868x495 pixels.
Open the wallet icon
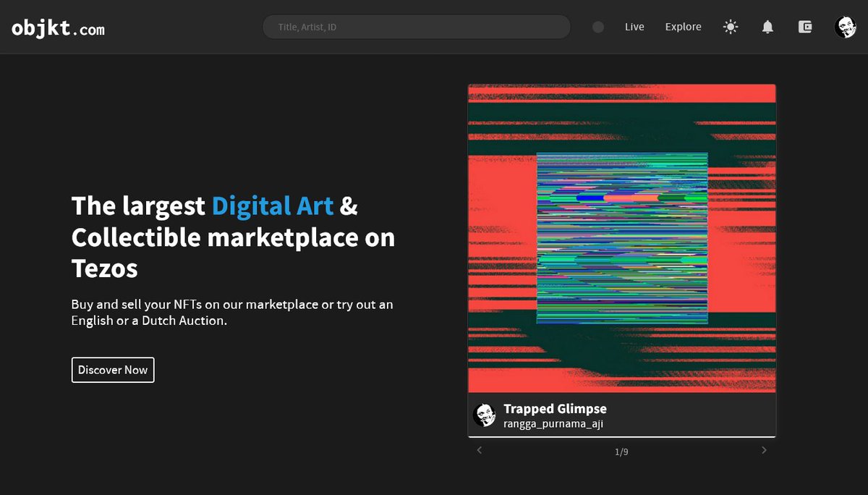coord(805,27)
